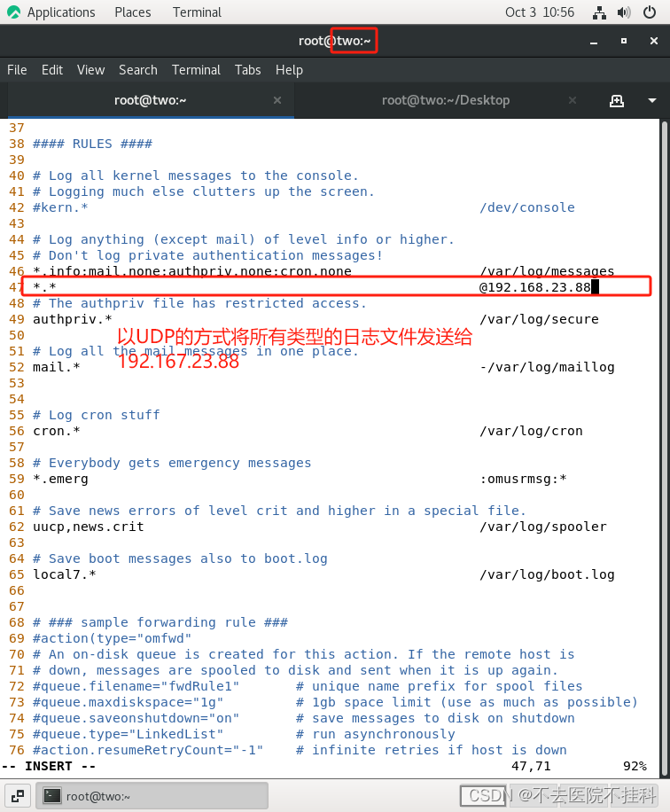Maximize the terminal window

(x=624, y=41)
